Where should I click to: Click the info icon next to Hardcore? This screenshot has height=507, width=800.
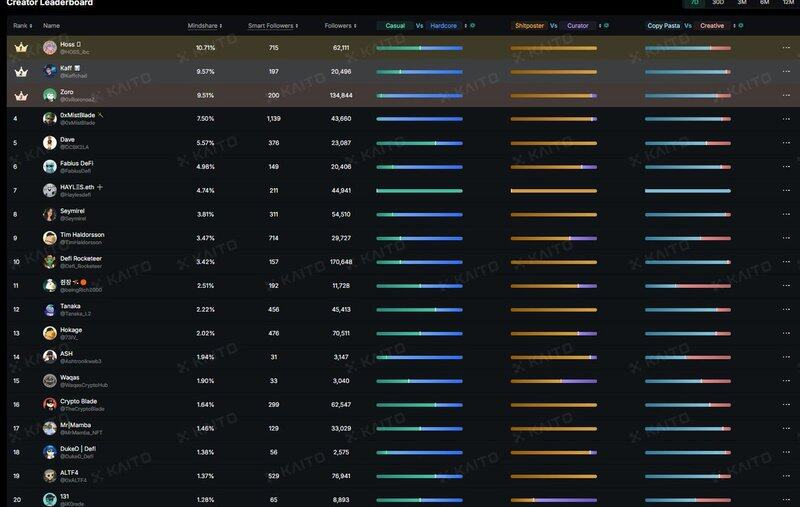click(473, 25)
